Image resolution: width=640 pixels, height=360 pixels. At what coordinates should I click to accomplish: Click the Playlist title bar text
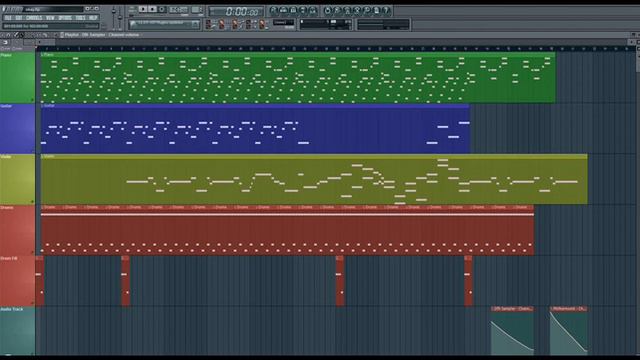coord(102,35)
